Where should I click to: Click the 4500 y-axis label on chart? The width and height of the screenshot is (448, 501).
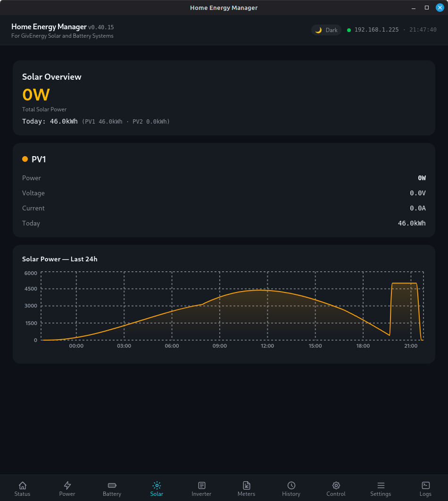pos(31,289)
